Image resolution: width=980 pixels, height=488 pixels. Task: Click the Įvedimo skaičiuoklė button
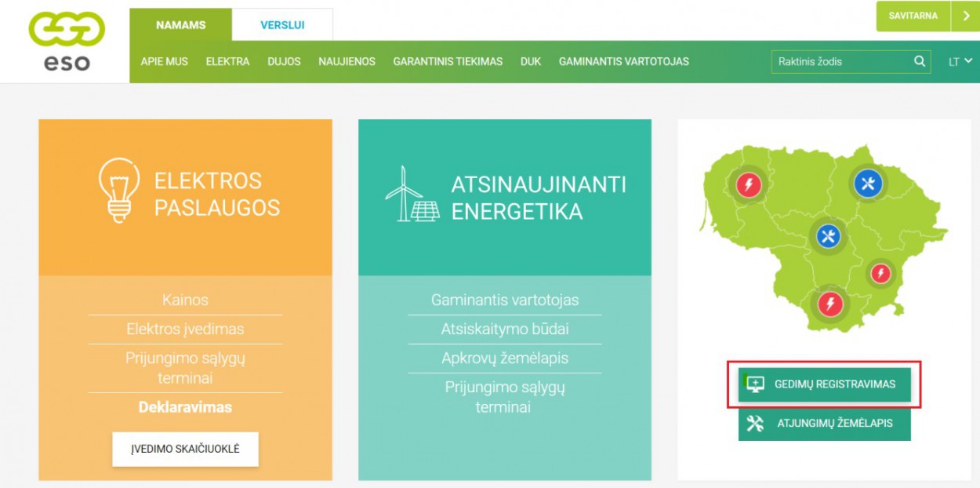tap(185, 450)
